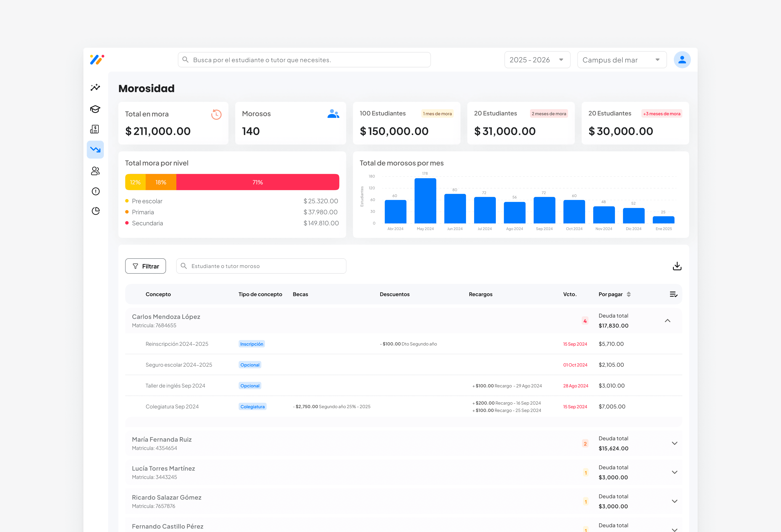Click the Inscripción concept tag
The image size is (781, 532).
(x=252, y=344)
